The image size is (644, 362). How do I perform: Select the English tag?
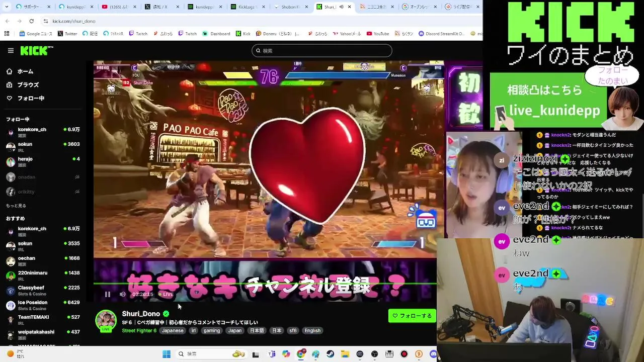tap(312, 331)
